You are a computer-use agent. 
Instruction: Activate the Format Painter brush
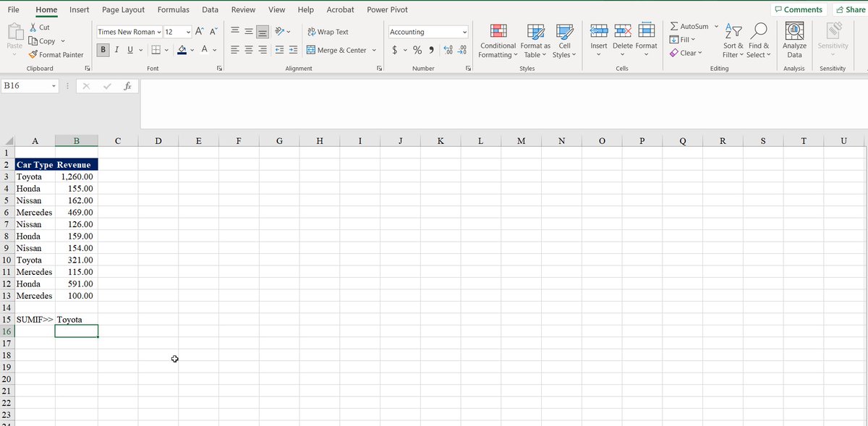pyautogui.click(x=33, y=54)
